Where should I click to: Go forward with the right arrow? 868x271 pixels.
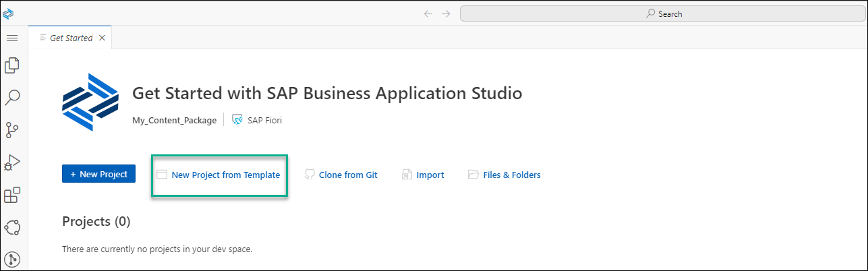click(x=445, y=13)
